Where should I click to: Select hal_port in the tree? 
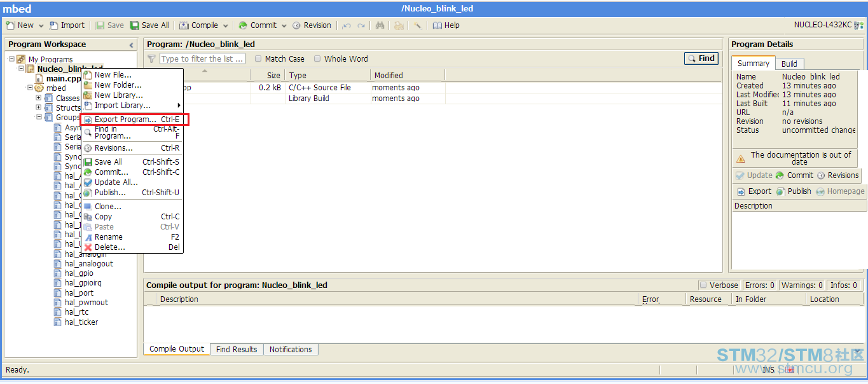[x=79, y=293]
